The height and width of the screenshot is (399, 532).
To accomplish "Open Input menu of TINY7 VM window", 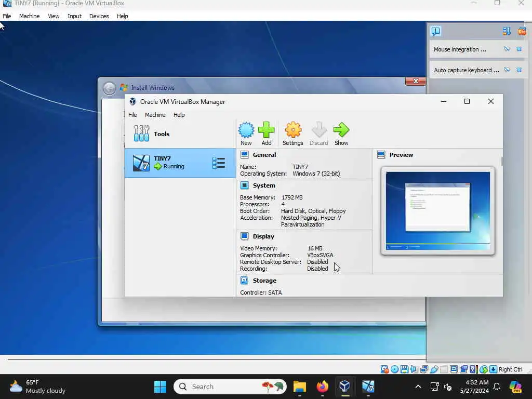I will (74, 16).
